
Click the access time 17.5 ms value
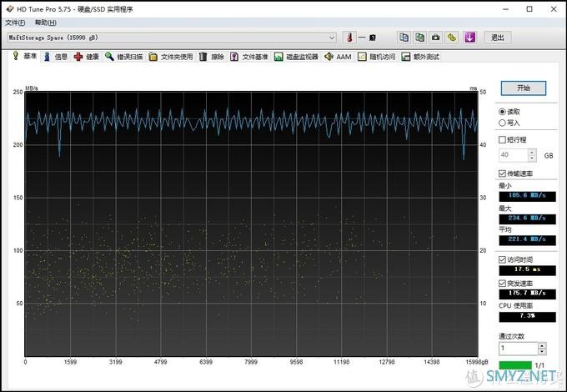coord(527,270)
